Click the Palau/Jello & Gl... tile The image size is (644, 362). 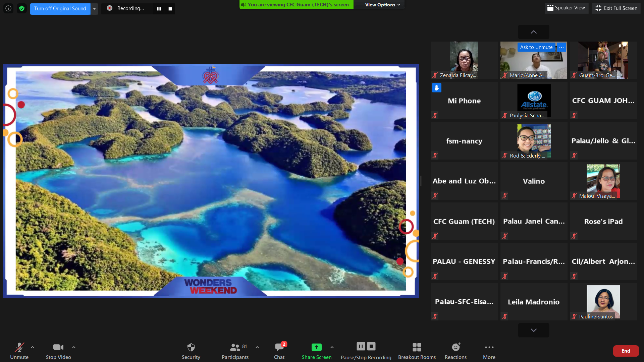tap(603, 141)
